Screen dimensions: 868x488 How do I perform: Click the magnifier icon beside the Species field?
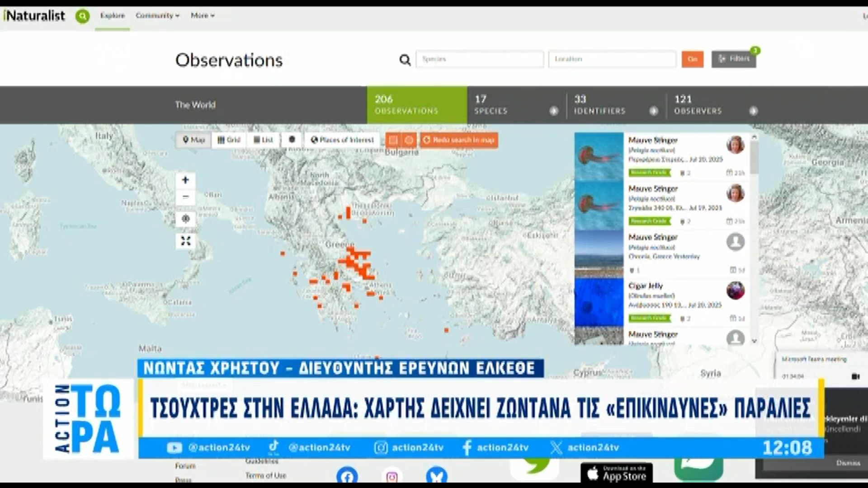[x=405, y=60]
